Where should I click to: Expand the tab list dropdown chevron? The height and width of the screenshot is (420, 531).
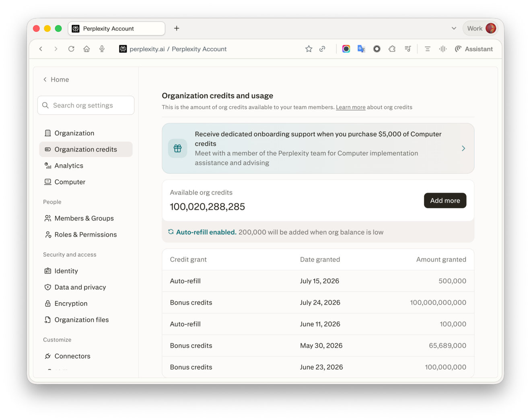(454, 29)
